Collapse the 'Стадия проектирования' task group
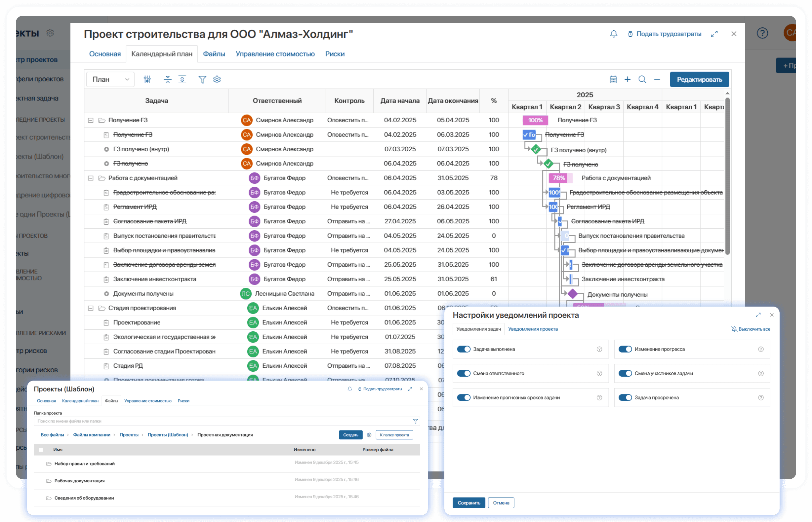This screenshot has width=812, height=522. (x=91, y=308)
